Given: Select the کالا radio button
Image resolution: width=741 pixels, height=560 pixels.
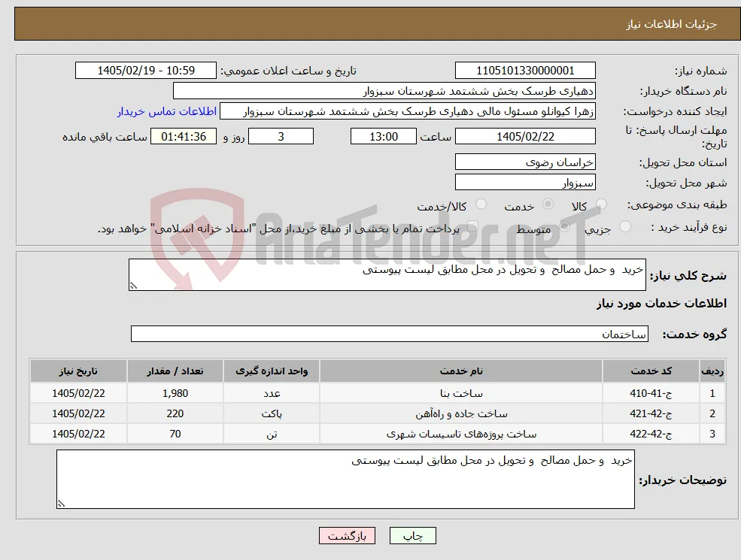Looking at the screenshot, I should point(601,204).
